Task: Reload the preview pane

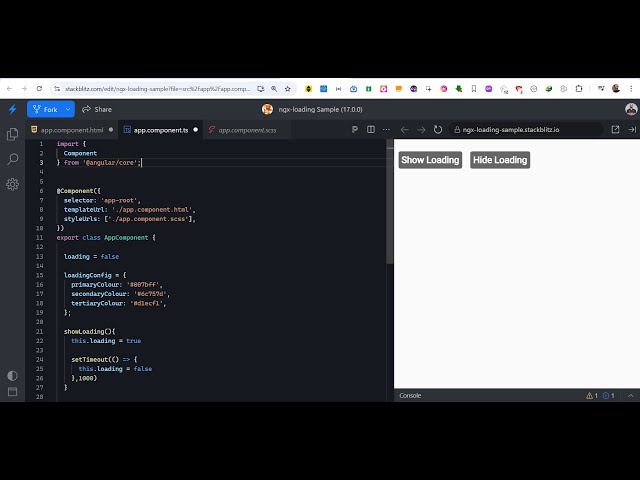Action: point(438,130)
